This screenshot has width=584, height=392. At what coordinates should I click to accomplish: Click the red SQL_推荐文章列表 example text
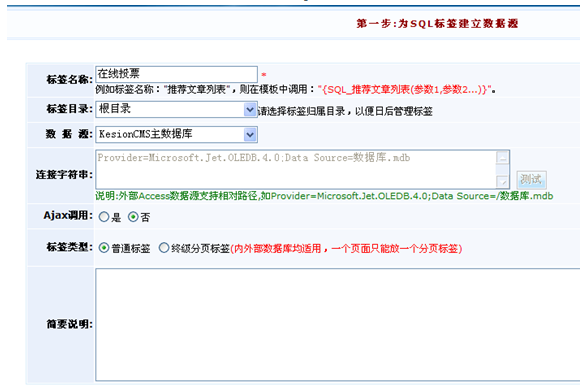(x=404, y=90)
